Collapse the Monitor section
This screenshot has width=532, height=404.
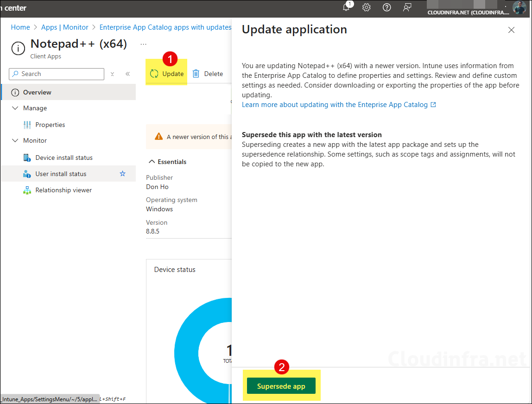15,140
